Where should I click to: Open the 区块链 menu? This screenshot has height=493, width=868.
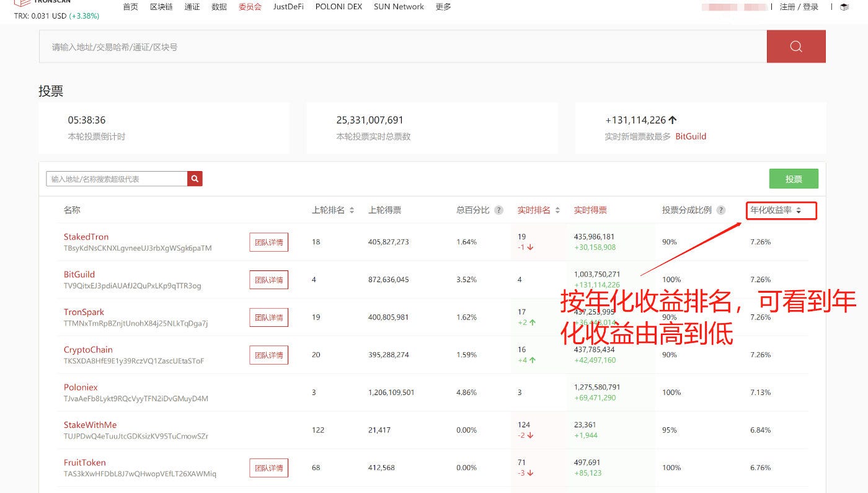coord(161,7)
